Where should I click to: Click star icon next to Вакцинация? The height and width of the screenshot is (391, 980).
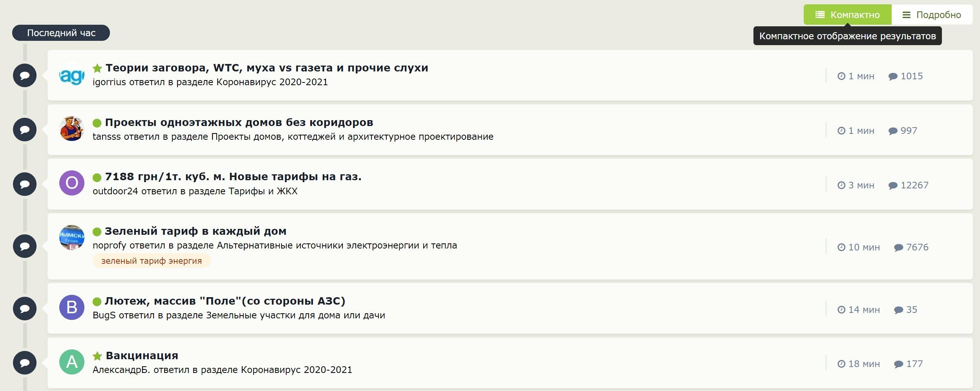pos(97,356)
